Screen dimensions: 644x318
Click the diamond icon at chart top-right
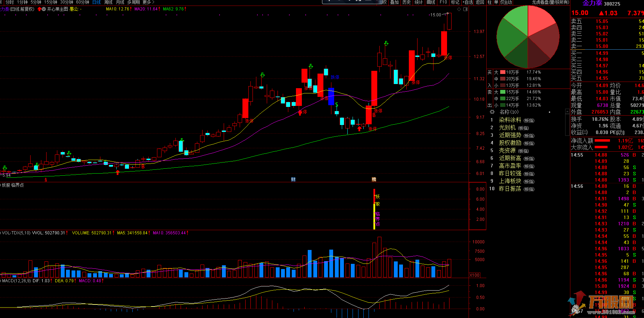tap(459, 9)
